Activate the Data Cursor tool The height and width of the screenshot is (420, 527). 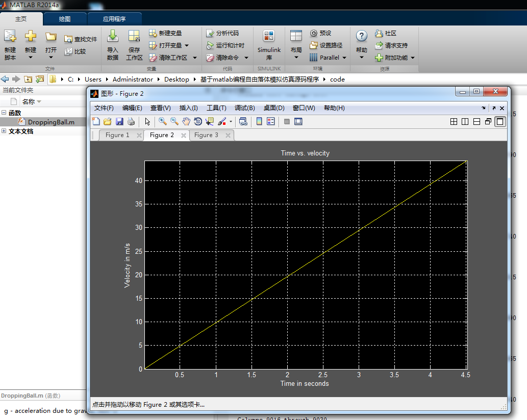click(x=210, y=121)
